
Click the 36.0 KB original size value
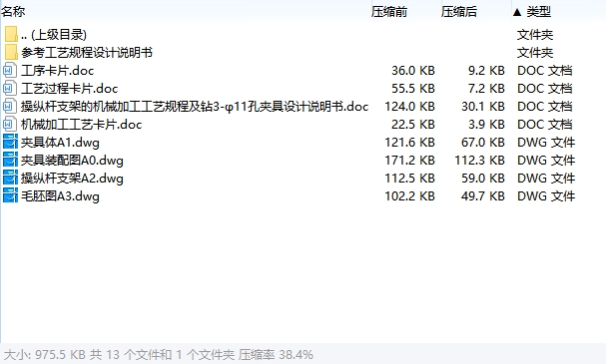(413, 71)
